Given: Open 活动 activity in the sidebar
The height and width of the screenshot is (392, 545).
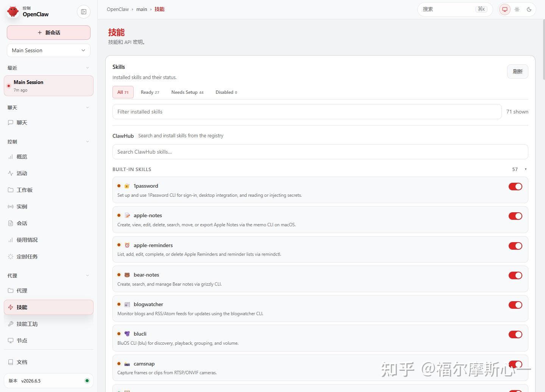Looking at the screenshot, I should pyautogui.click(x=48, y=173).
